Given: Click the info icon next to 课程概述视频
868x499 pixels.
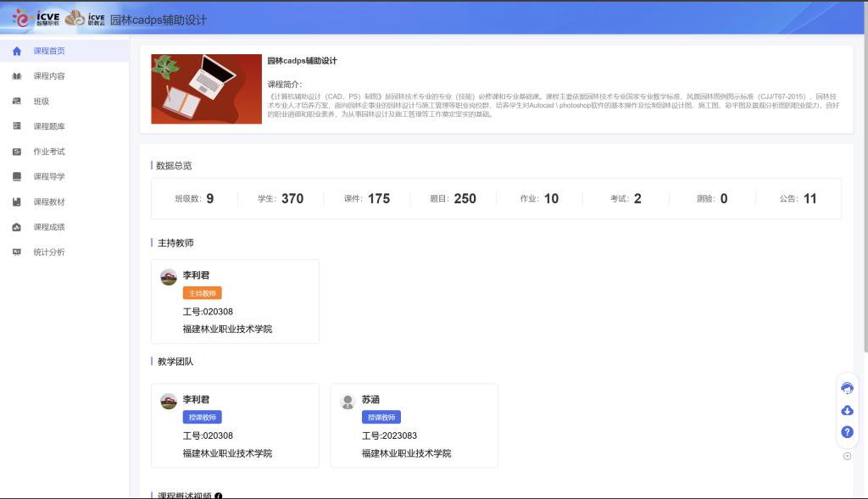Looking at the screenshot, I should pos(218,496).
